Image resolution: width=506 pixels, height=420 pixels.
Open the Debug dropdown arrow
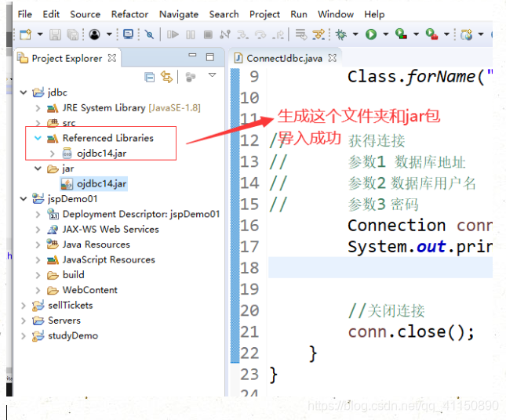click(355, 34)
